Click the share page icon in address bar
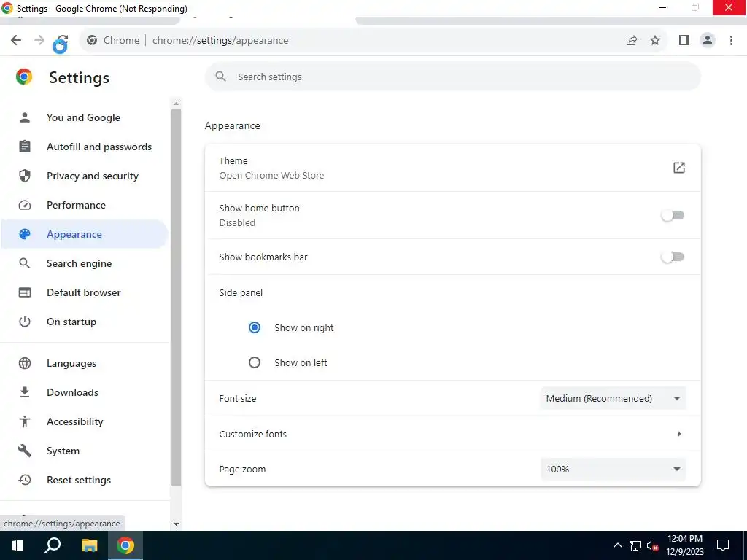This screenshot has height=560, width=747. click(x=632, y=41)
